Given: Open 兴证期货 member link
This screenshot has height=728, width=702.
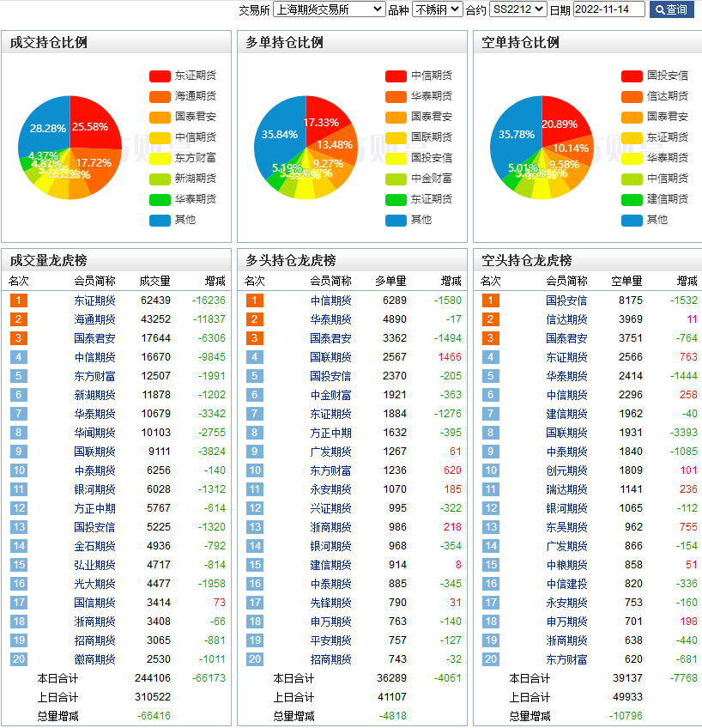Looking at the screenshot, I should coord(330,508).
